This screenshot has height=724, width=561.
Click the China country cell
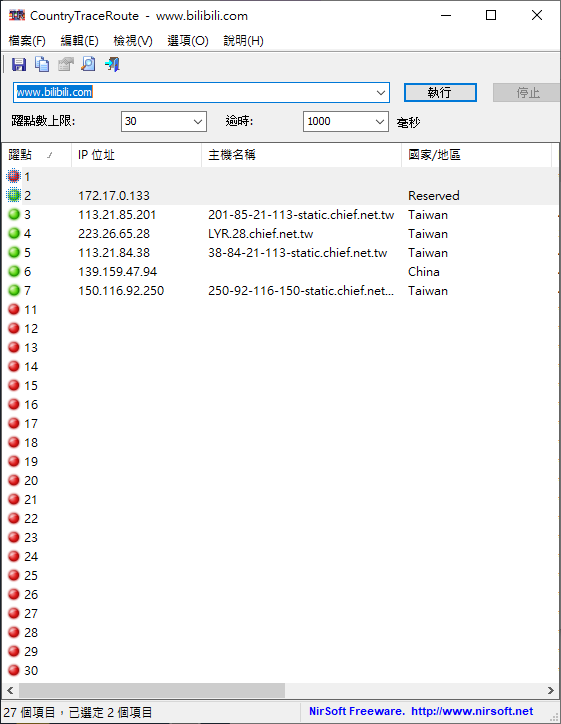click(x=423, y=272)
